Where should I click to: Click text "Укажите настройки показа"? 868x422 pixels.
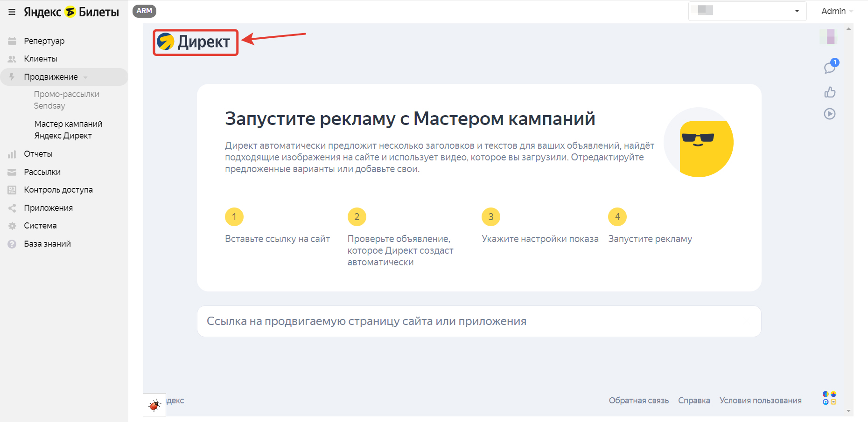pos(540,239)
